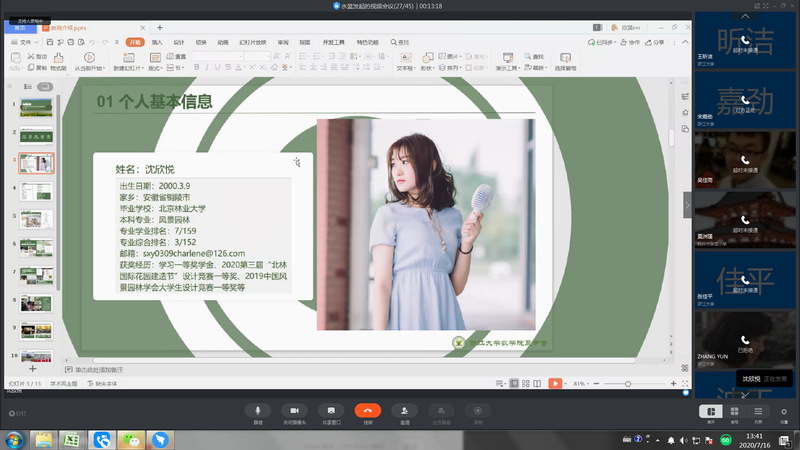Open the 切换 ribbon tab

[201, 42]
